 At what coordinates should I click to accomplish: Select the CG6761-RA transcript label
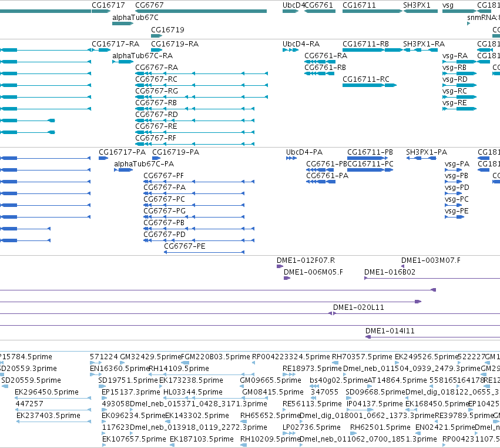click(x=325, y=55)
